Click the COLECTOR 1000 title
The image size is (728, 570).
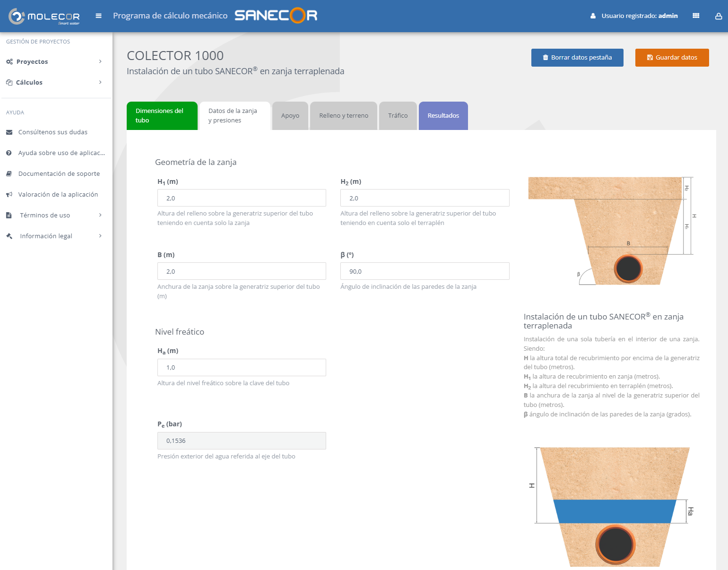[x=175, y=56]
